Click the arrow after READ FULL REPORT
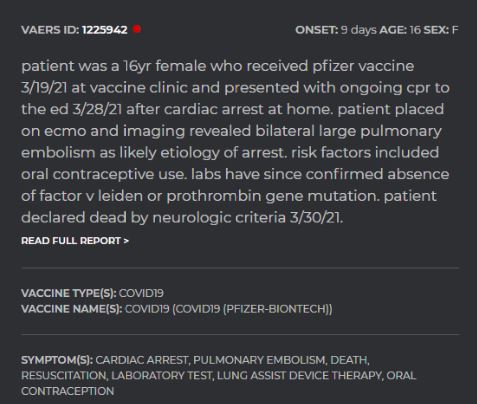Image resolution: width=477 pixels, height=404 pixels. click(x=126, y=241)
